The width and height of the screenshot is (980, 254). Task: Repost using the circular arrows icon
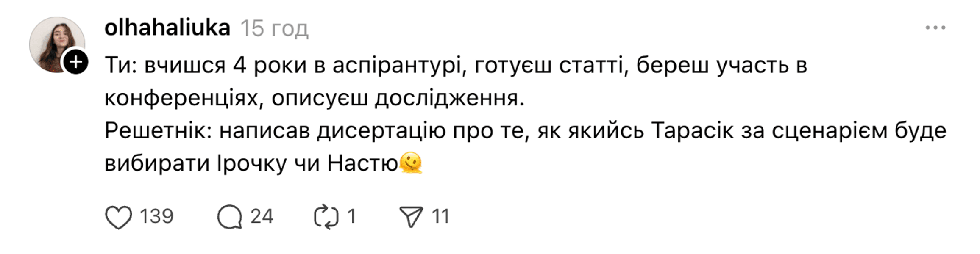pos(326,218)
